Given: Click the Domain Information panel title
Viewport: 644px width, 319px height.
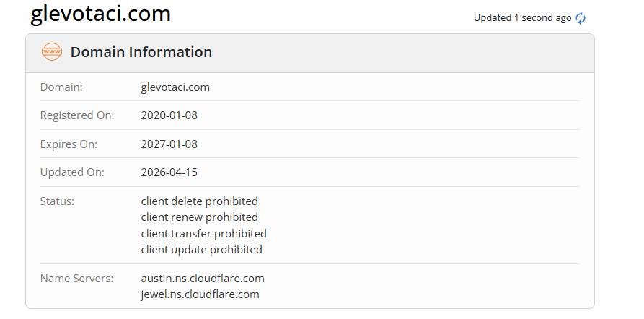Looking at the screenshot, I should click(141, 52).
